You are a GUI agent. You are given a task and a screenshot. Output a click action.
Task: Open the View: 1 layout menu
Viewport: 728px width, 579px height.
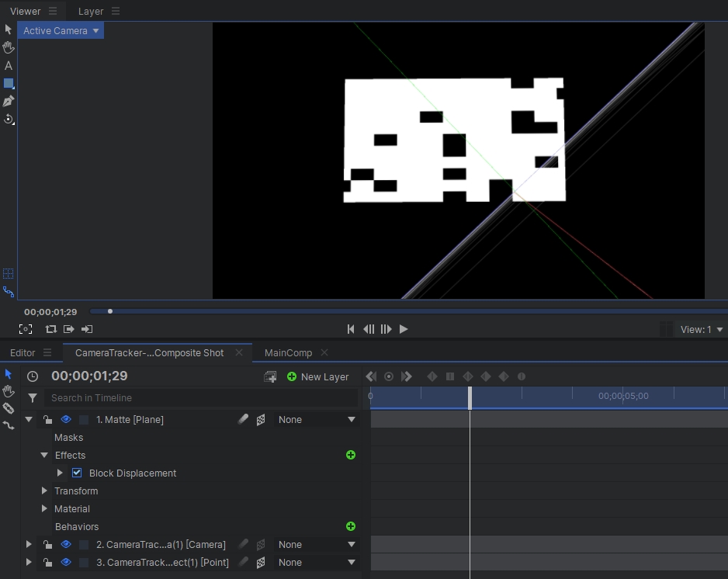click(702, 330)
